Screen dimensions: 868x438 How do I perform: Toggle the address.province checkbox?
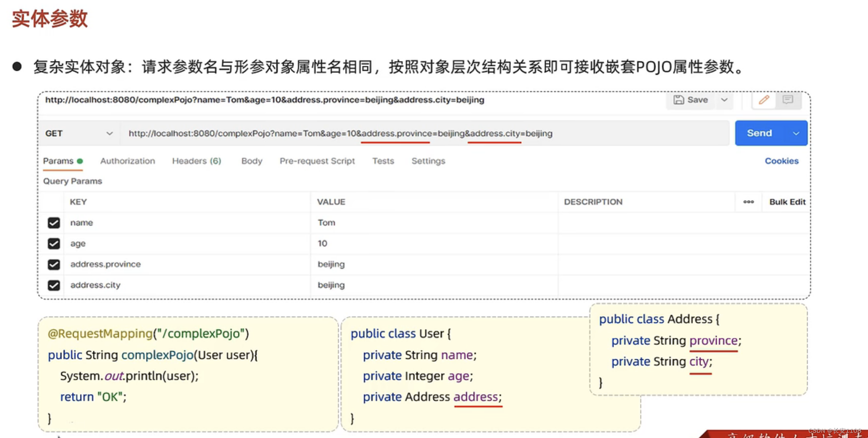tap(54, 264)
